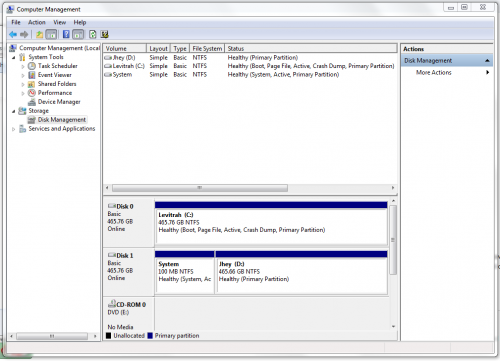Select the System 100 MB partition block

click(x=185, y=276)
